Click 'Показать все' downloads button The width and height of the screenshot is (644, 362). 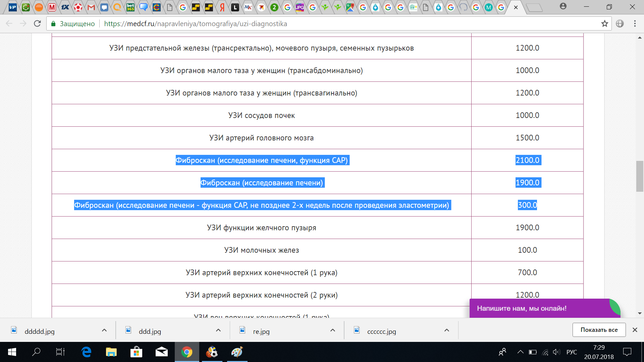(599, 330)
